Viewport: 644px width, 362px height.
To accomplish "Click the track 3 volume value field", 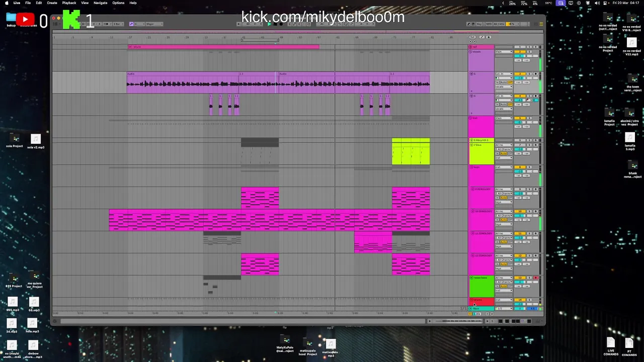I will pyautogui.click(x=520, y=78).
